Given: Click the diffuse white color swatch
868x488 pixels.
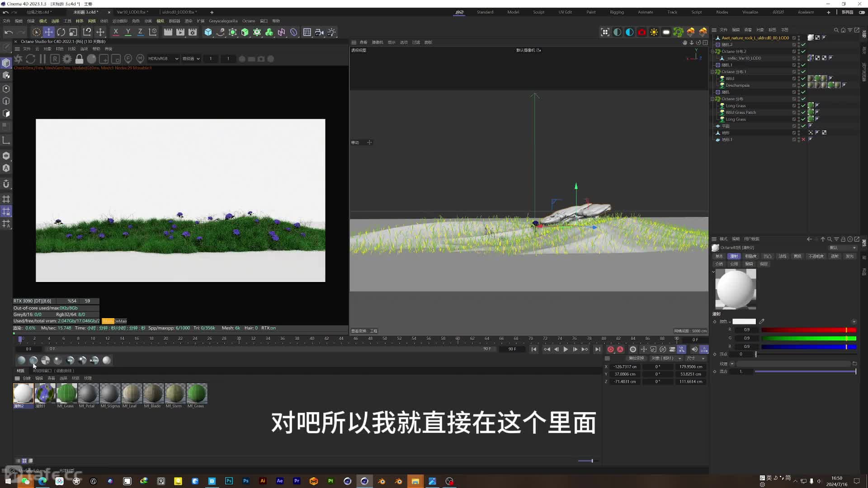Looking at the screenshot, I should click(744, 322).
